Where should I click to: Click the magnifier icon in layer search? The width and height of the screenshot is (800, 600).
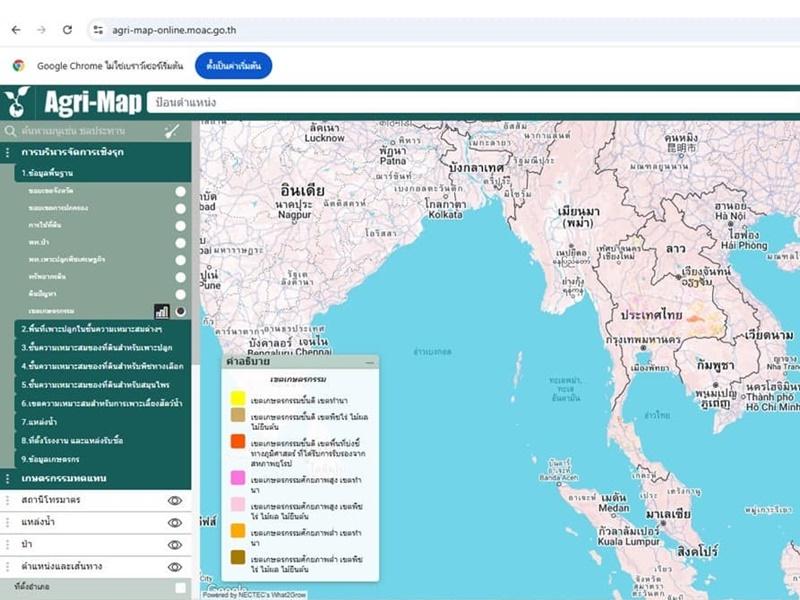click(x=11, y=131)
